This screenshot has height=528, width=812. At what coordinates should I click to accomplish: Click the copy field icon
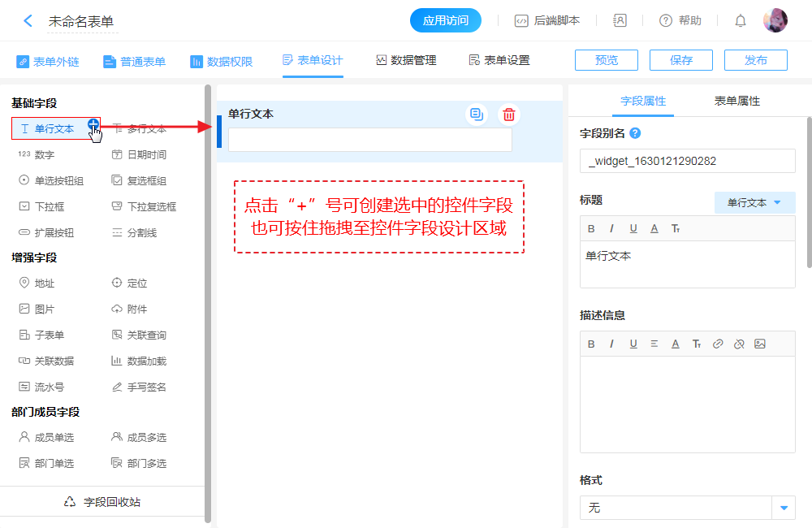477,115
